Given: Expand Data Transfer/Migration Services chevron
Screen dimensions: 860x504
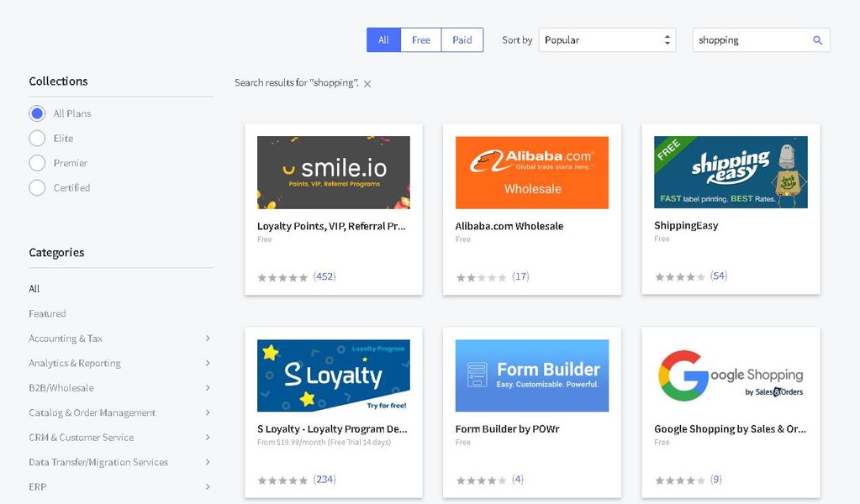Looking at the screenshot, I should point(208,462).
